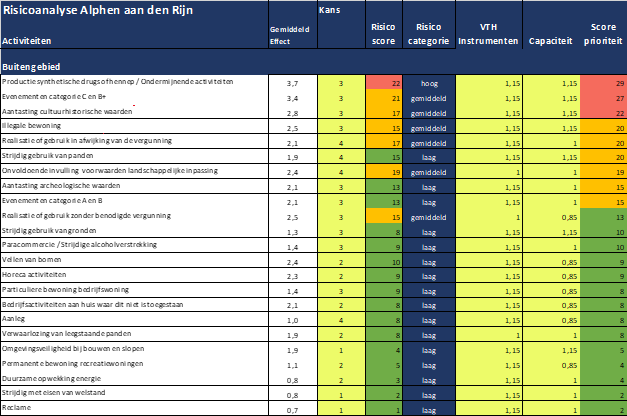Viewport: 627px width, 416px height.
Task: Select the orange Risico score cell showing 21
Action: pyautogui.click(x=382, y=99)
